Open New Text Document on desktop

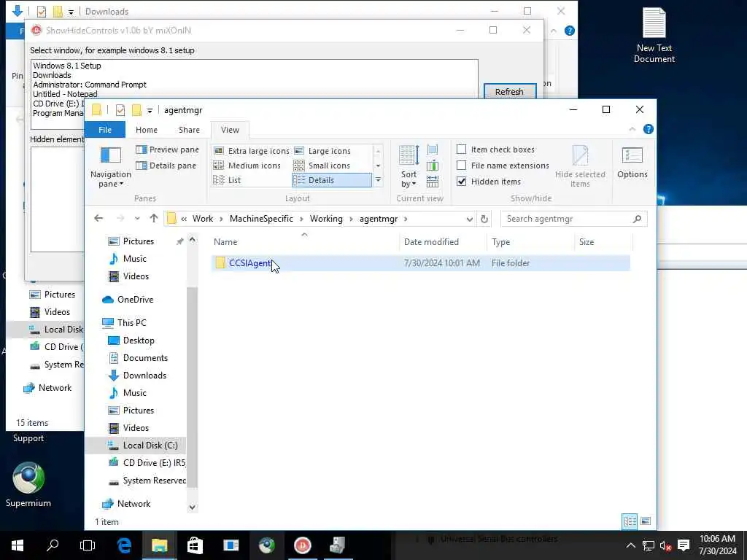click(654, 35)
